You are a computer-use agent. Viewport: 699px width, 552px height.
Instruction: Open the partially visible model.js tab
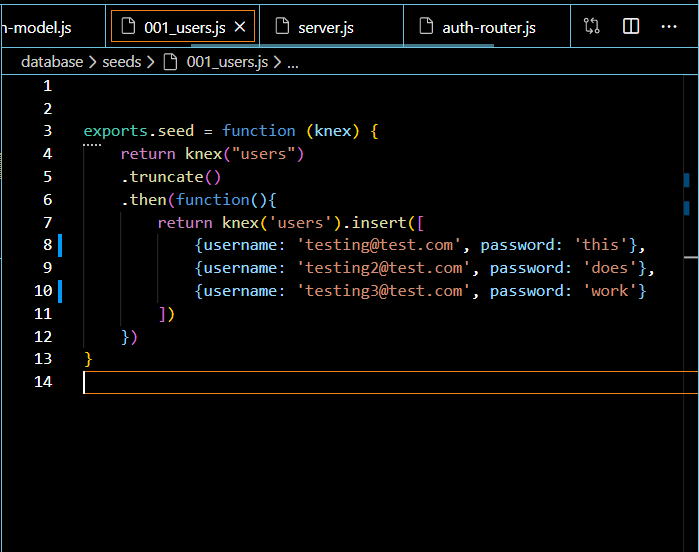(53, 26)
